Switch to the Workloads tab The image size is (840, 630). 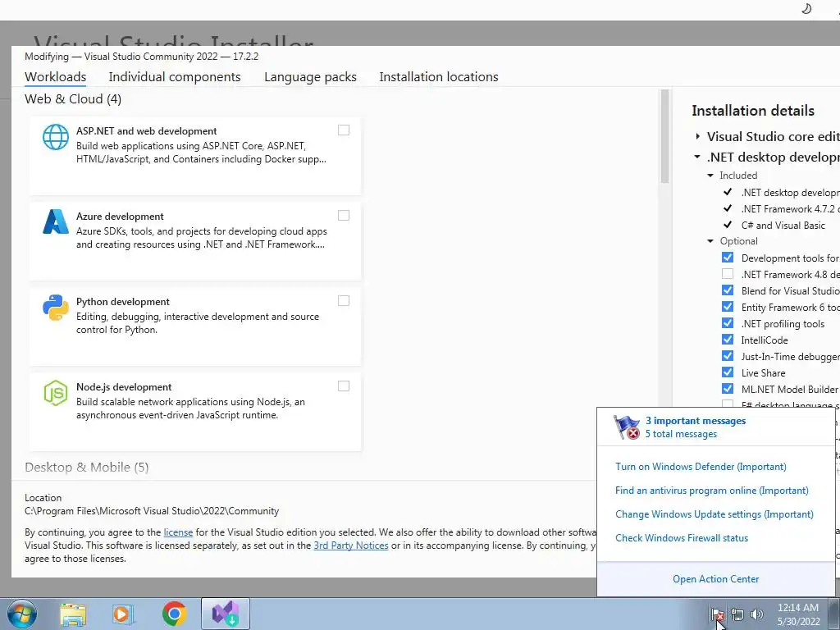(55, 76)
